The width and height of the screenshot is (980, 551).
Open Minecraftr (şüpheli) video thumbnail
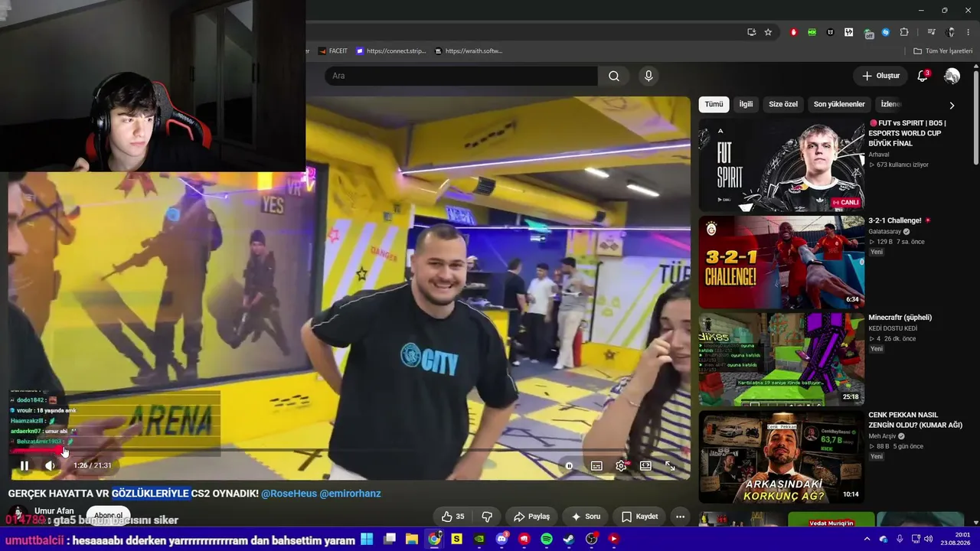[782, 360]
